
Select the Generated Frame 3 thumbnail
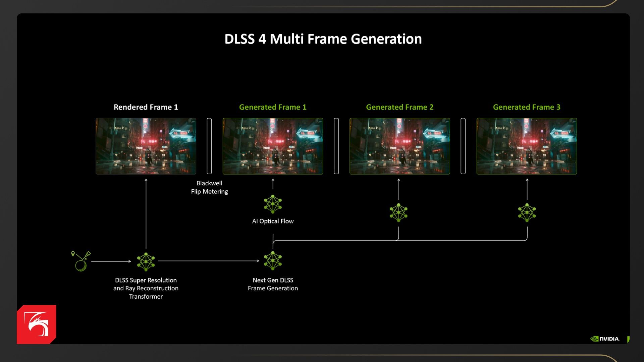(527, 146)
